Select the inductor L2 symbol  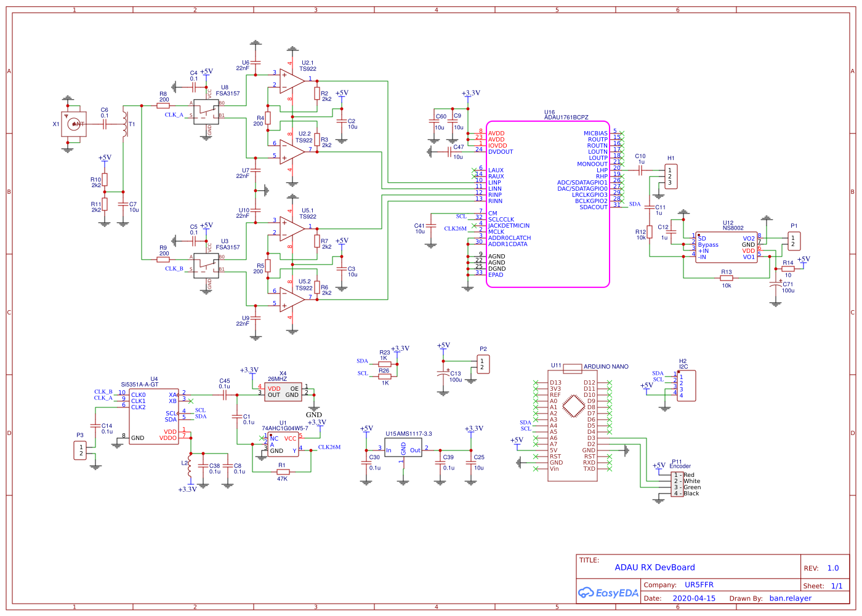coord(190,468)
